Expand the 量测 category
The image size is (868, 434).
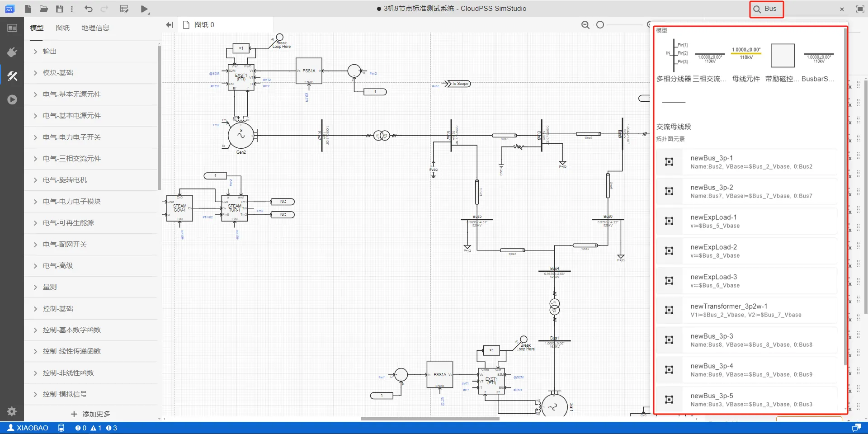[x=91, y=287]
